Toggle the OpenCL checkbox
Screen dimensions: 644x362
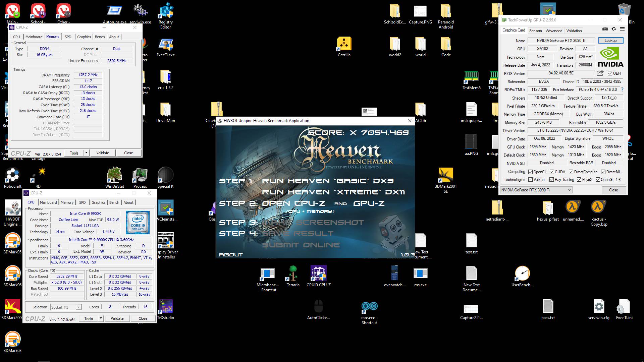(531, 172)
